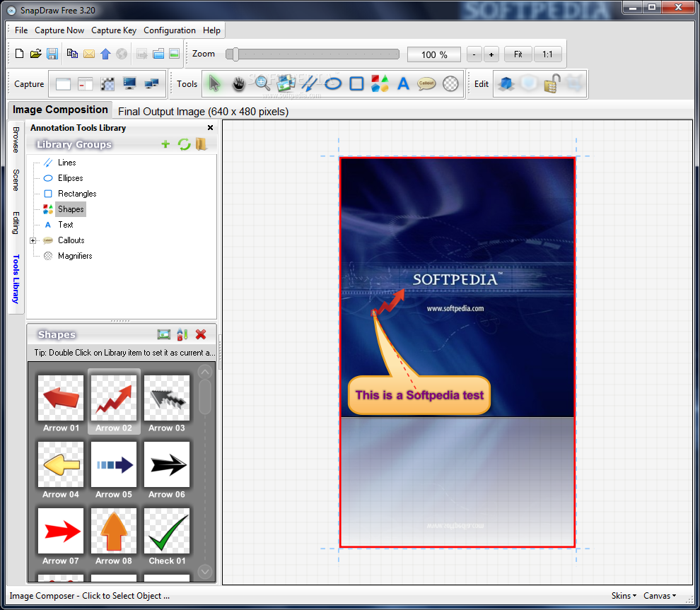The height and width of the screenshot is (610, 700).
Task: Select the rectangle tool
Action: 356,83
